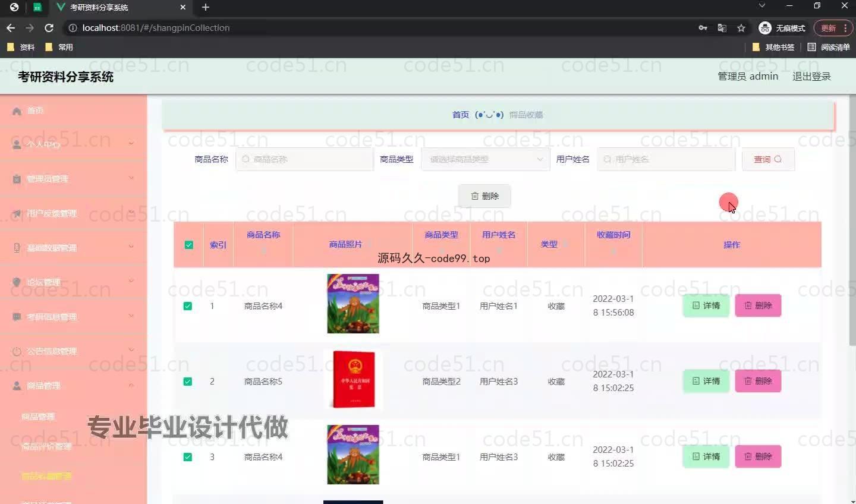856x504 pixels.
Task: Click the 个人中心 person icon
Action: click(17, 144)
